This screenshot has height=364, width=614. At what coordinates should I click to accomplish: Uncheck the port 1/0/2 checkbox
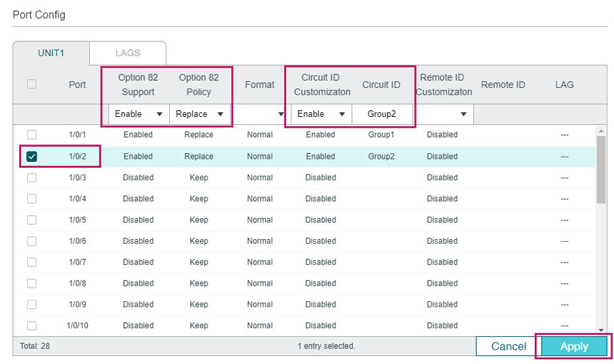coord(32,157)
